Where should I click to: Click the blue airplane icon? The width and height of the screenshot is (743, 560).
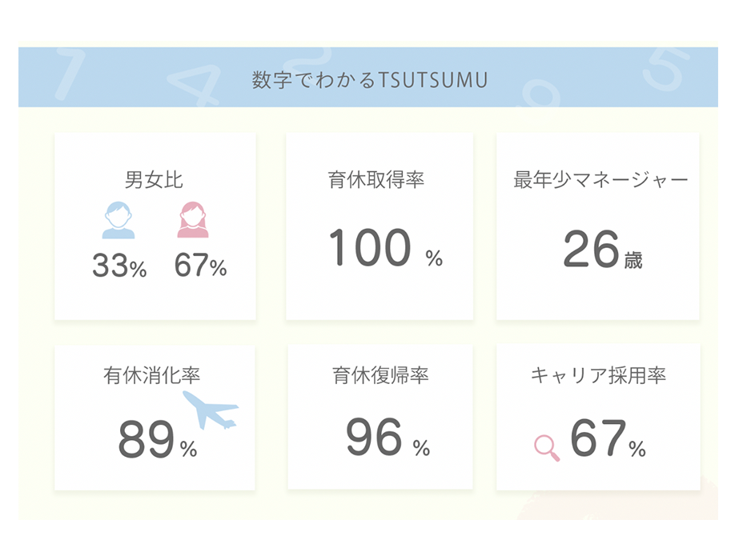click(x=210, y=409)
